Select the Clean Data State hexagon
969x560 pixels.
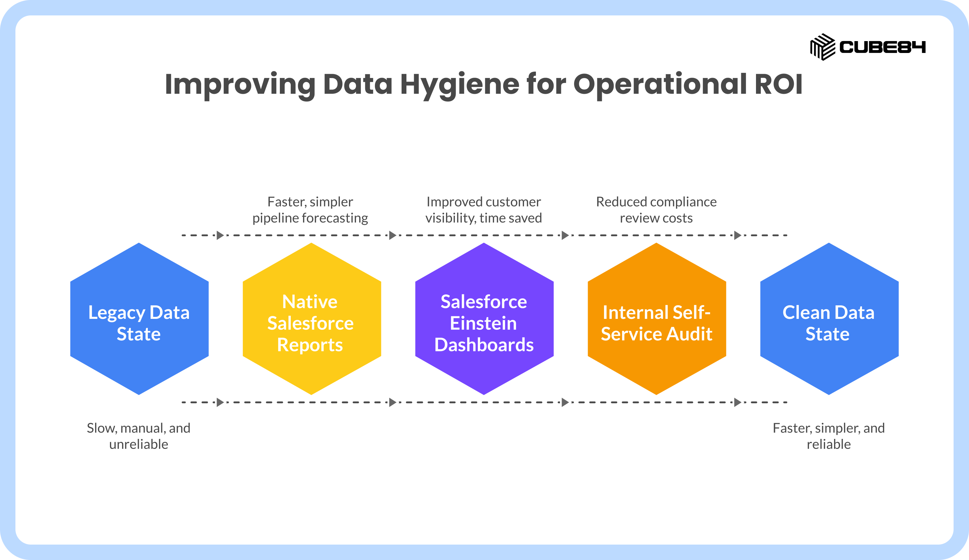click(x=830, y=319)
